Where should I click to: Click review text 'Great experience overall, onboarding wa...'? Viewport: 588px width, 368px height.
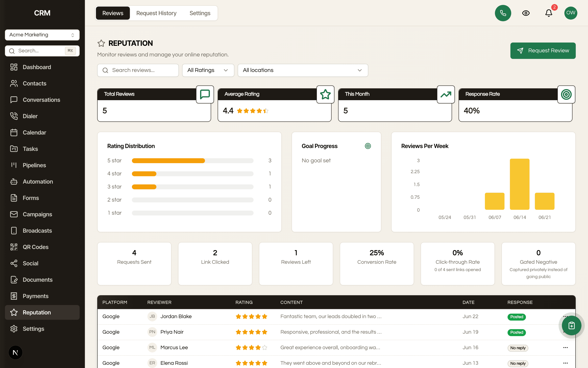pos(330,348)
